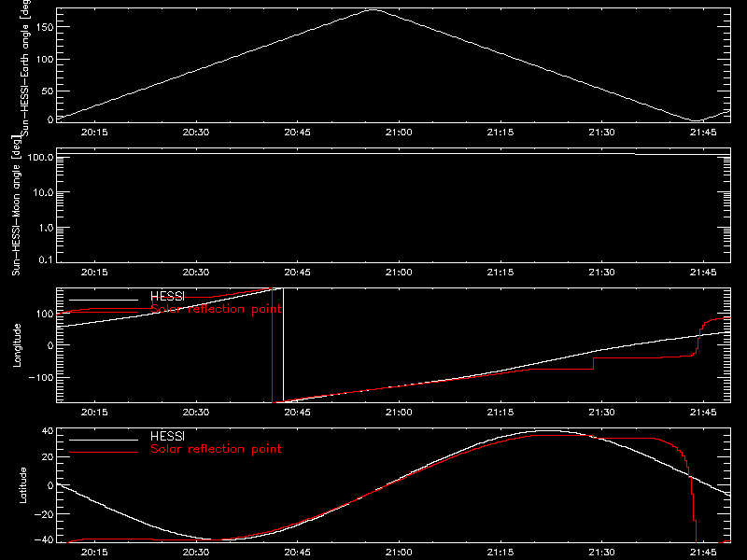
Task: Click the 20 tick on Latitude axis
Action: [x=48, y=456]
